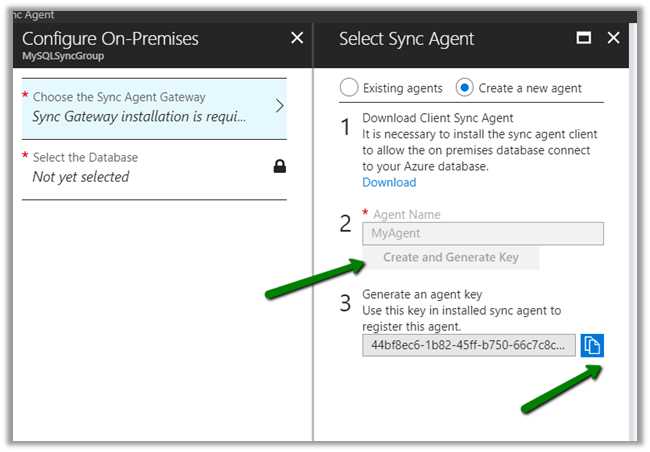Maximize the Select Sync Agent blade
The image size is (650, 452).
pyautogui.click(x=584, y=39)
